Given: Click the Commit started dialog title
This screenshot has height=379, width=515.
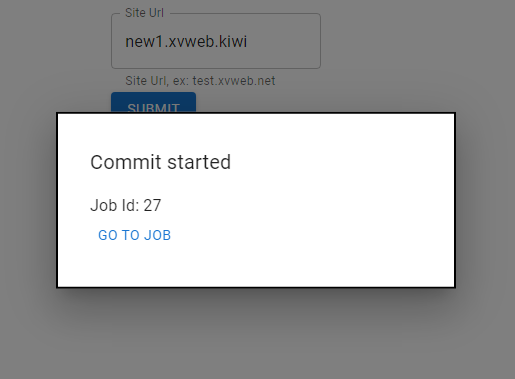Looking at the screenshot, I should pyautogui.click(x=160, y=162).
